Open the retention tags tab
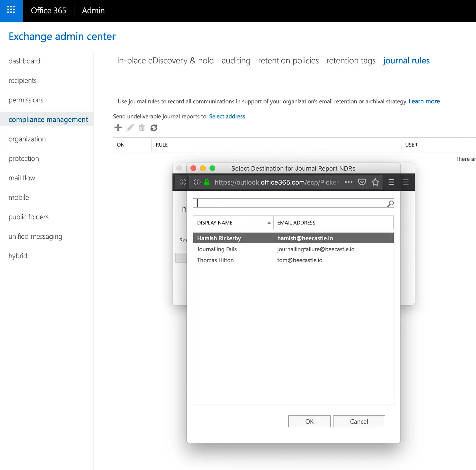 tap(351, 61)
